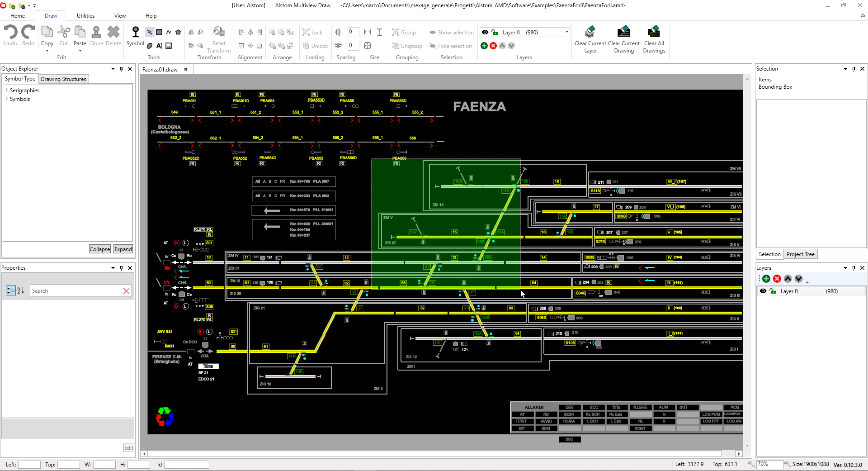
Task: Toggle eye icon in ribbon layer combo
Action: coord(485,32)
